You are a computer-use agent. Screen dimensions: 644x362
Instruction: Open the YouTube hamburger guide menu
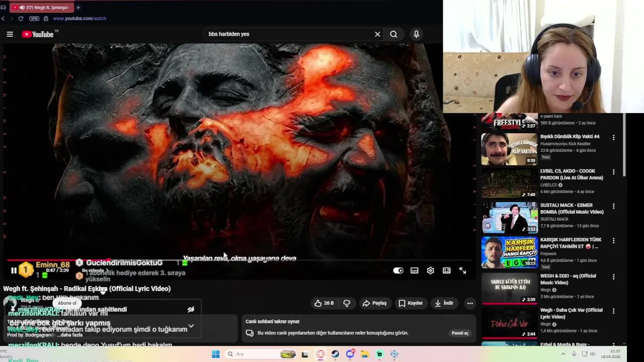[10, 34]
